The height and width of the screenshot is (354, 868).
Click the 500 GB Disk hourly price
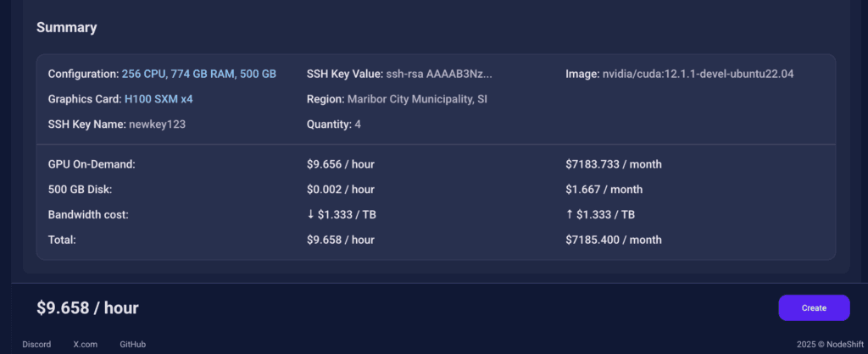coord(340,190)
